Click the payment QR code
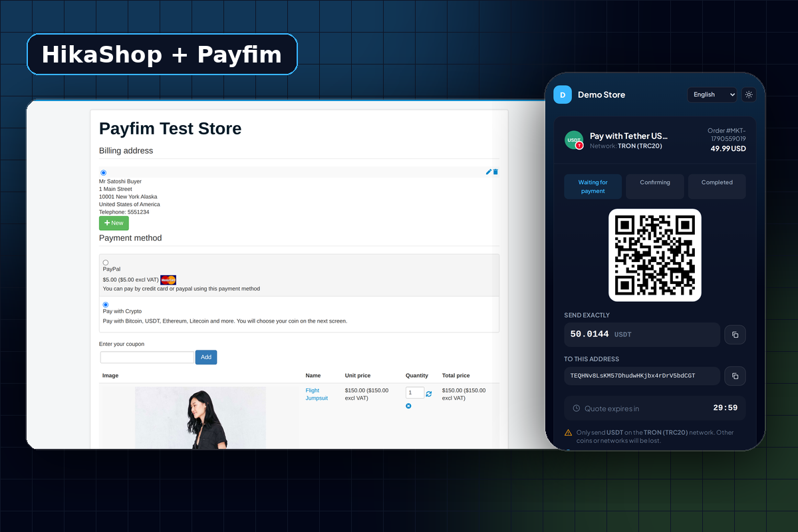Viewport: 798px width, 532px height. pyautogui.click(x=655, y=255)
